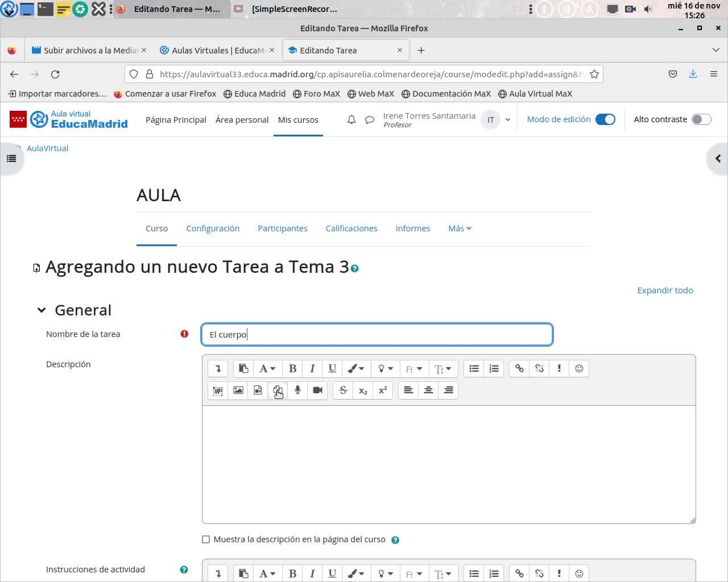Open paragraph styles dropdown in Descripción editor
The height and width of the screenshot is (582, 728).
(x=267, y=368)
